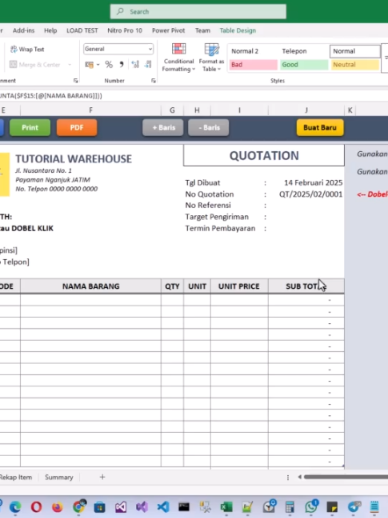
Task: Switch to Nitro Pro 10 tab
Action: coord(125,31)
